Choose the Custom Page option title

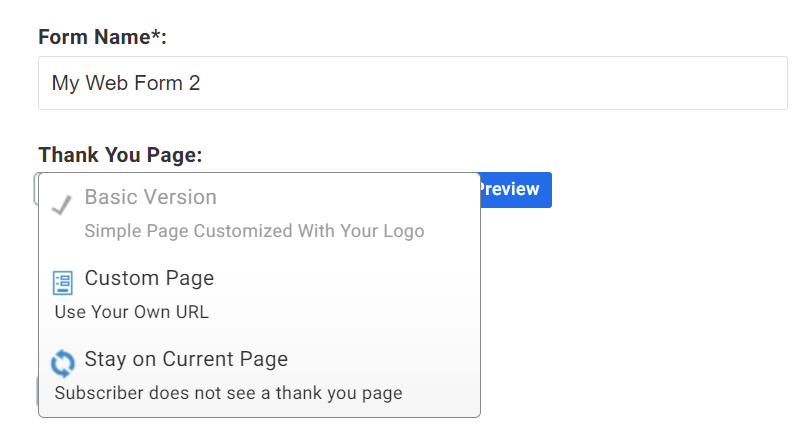tap(149, 278)
